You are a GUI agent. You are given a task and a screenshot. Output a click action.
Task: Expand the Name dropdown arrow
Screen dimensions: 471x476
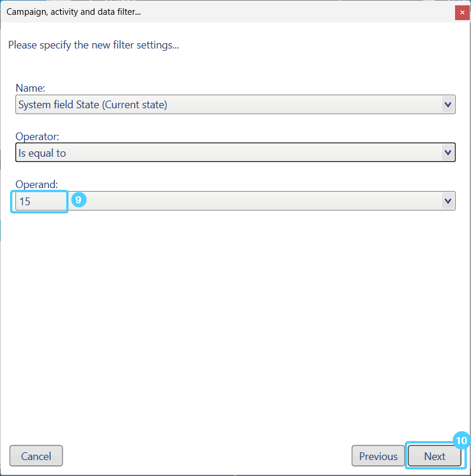[448, 105]
